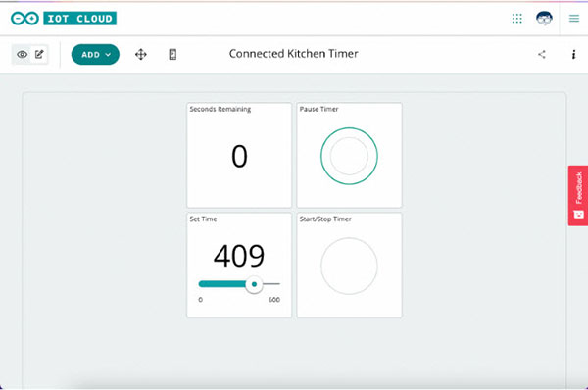This screenshot has width=588, height=390.
Task: Toggle the Pause Timer switch
Action: pos(349,156)
